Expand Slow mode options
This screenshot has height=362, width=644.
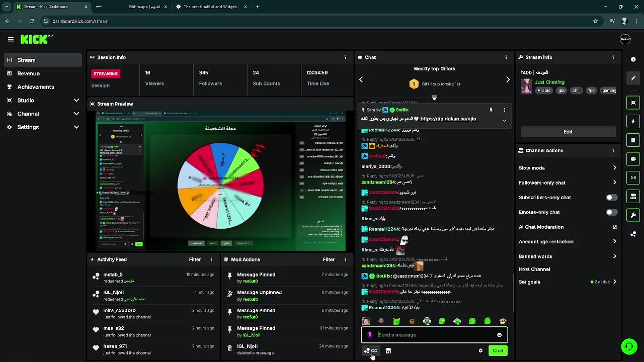614,168
